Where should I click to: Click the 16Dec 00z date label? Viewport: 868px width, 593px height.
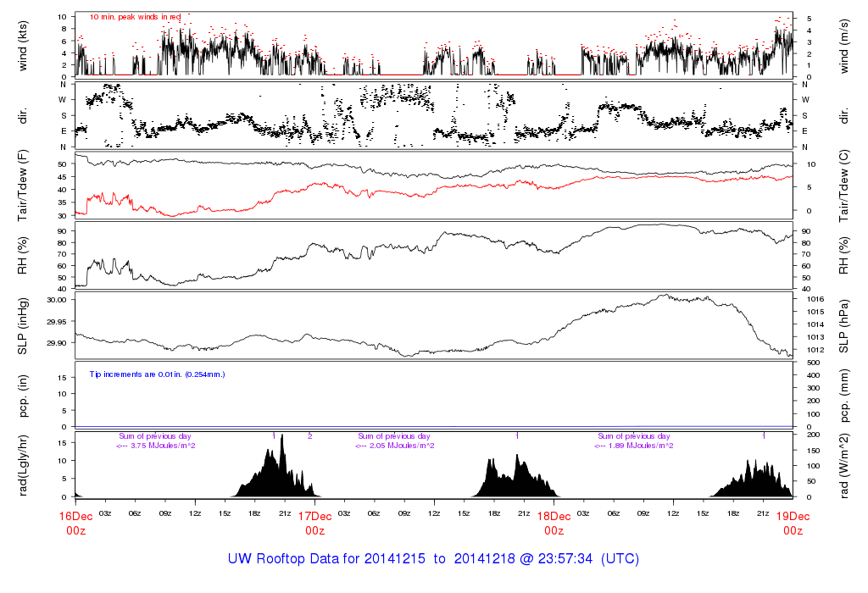pos(75,523)
